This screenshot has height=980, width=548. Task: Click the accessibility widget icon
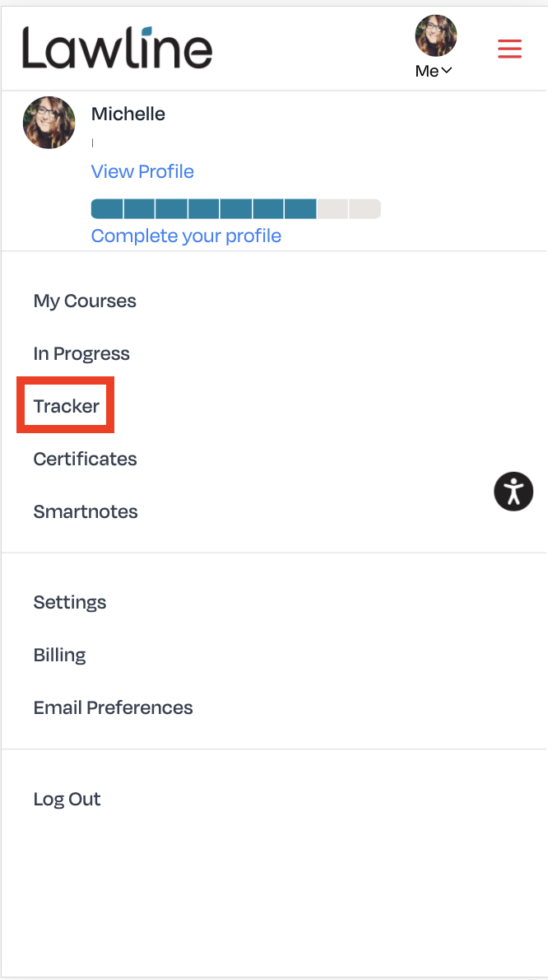point(513,492)
